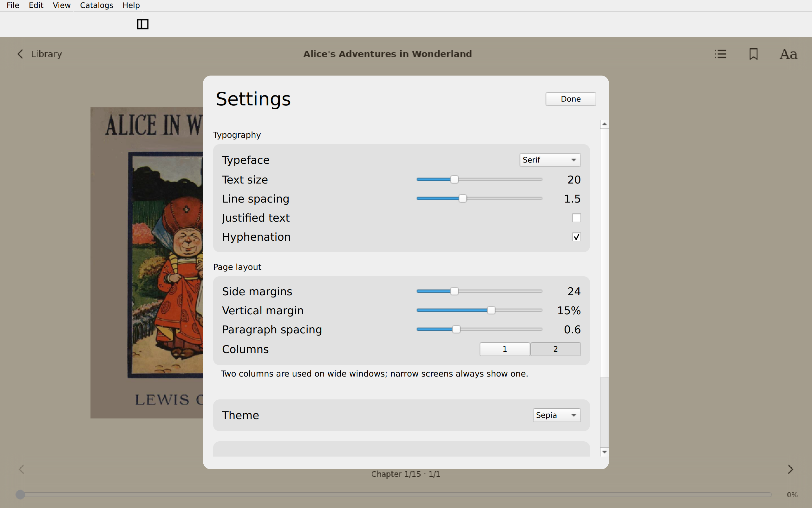Select 2 column layout

[556, 349]
